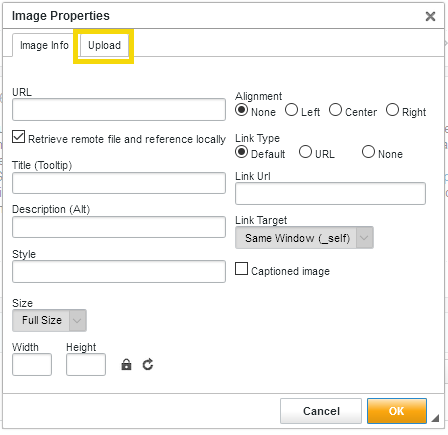448x435 pixels.
Task: Close the Image Properties dialog
Action: click(x=430, y=16)
